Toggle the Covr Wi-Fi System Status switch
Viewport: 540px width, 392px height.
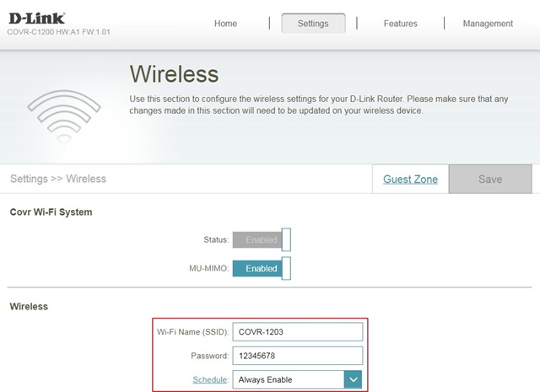[262, 240]
